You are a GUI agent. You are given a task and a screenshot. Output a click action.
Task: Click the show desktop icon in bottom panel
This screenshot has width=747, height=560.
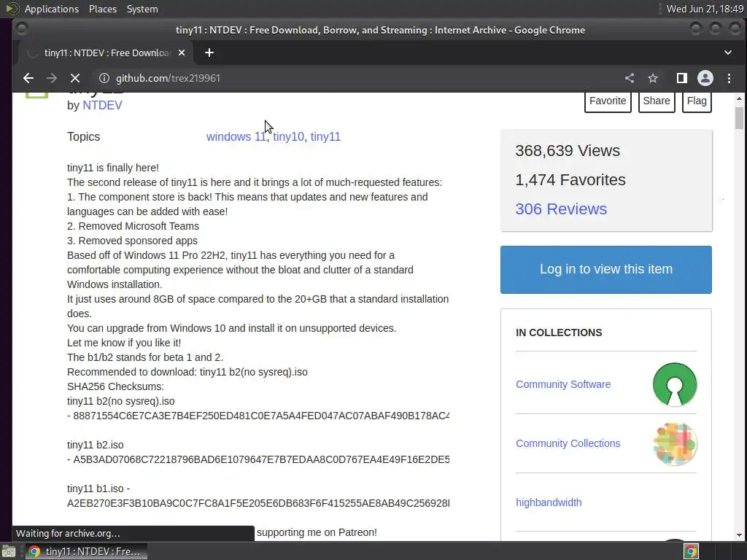pyautogui.click(x=9, y=551)
